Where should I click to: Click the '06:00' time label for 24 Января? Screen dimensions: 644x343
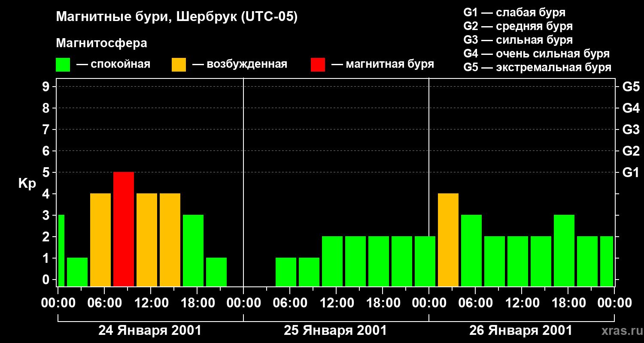(104, 303)
